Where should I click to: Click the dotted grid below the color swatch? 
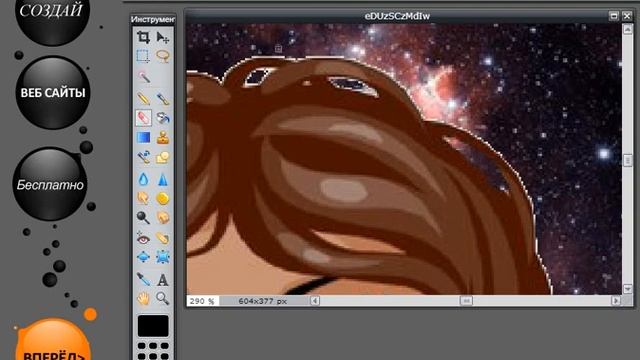[153, 351]
